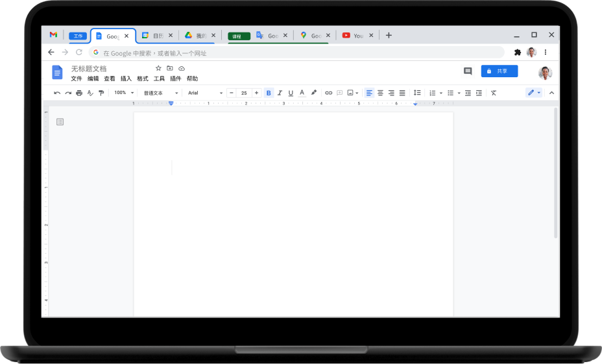Open the 100% zoom dropdown
Viewport: 602px width, 364px height.
[x=124, y=93]
